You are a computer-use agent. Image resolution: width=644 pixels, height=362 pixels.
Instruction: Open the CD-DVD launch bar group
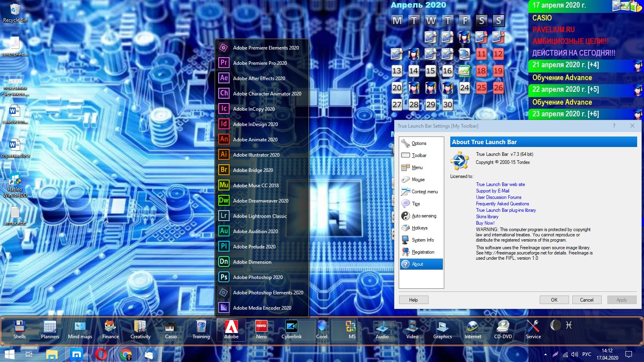[x=503, y=330]
